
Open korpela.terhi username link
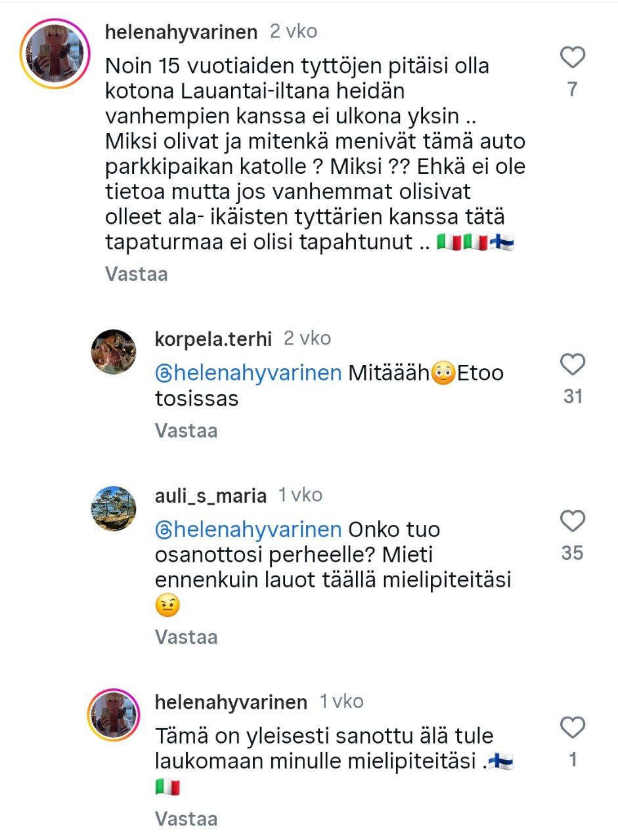(x=213, y=339)
